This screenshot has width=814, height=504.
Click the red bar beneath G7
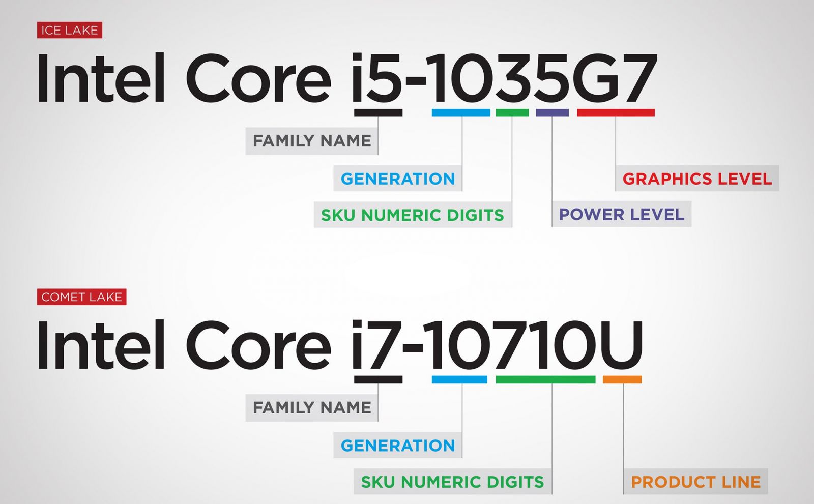click(x=616, y=113)
